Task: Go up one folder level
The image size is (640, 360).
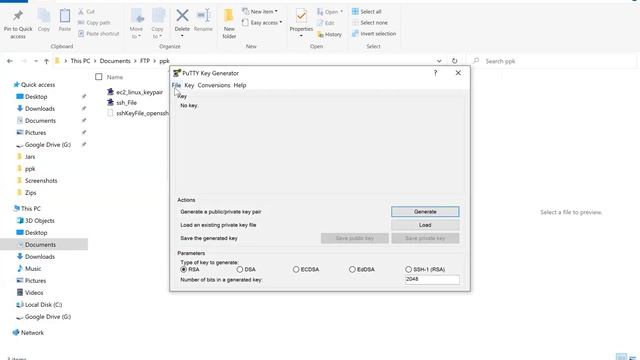Action: [x=46, y=61]
